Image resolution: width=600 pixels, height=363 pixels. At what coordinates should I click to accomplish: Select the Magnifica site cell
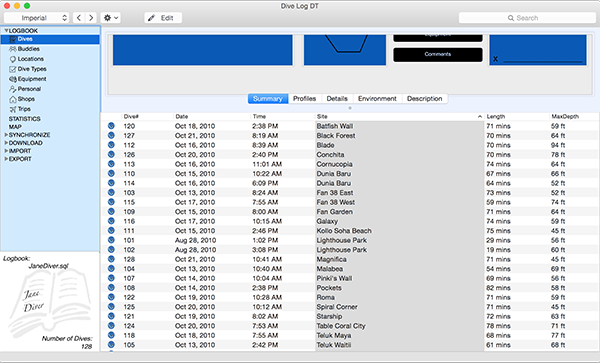point(399,259)
